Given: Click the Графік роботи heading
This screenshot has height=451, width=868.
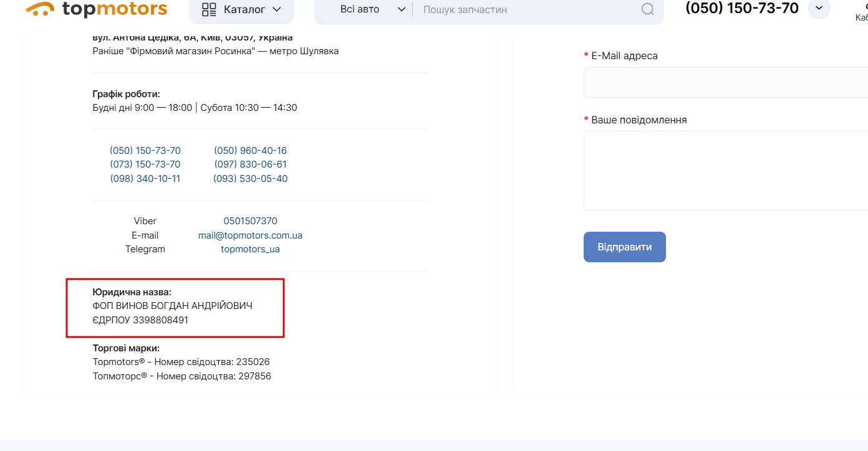Looking at the screenshot, I should coord(127,94).
